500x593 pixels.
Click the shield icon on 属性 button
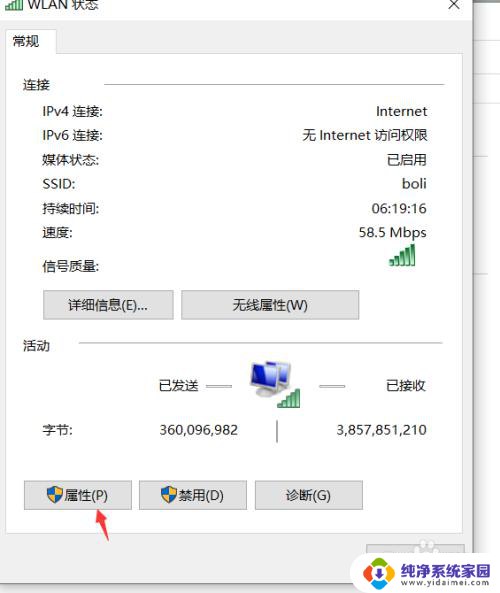(x=55, y=495)
